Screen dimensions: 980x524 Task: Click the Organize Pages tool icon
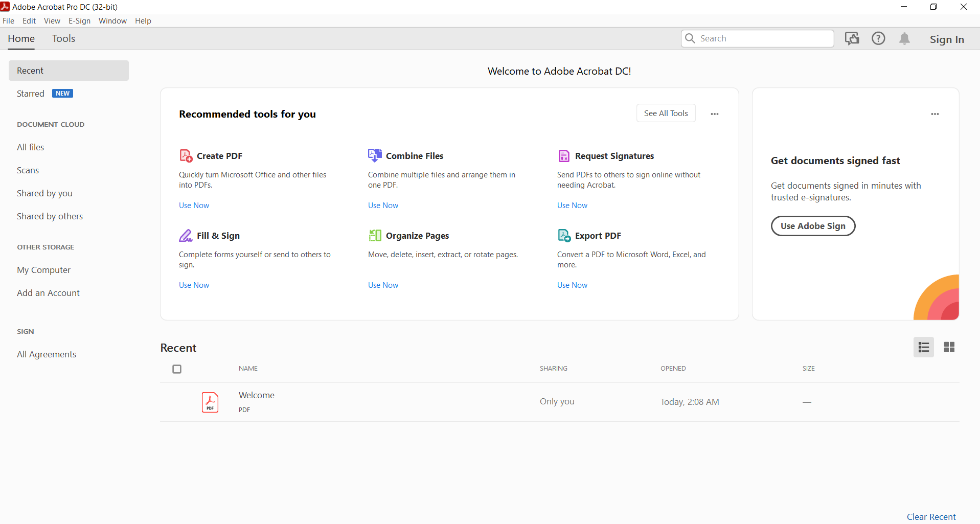pyautogui.click(x=375, y=235)
